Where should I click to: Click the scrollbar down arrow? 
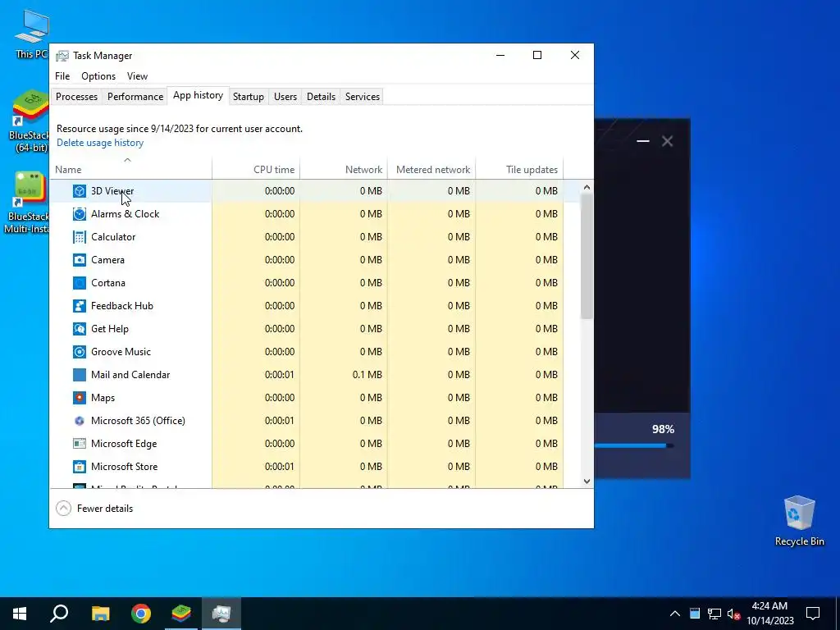pos(587,481)
